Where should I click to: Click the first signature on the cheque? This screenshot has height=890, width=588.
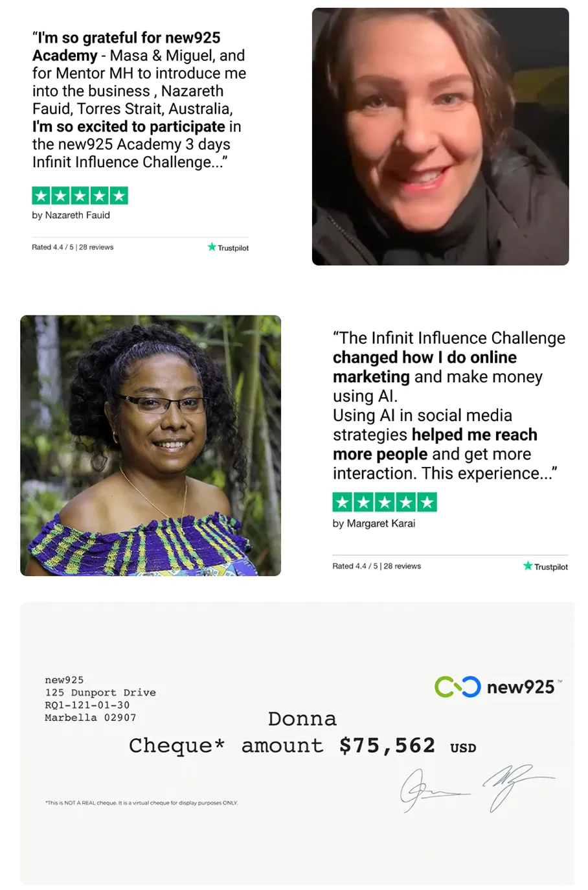(433, 790)
